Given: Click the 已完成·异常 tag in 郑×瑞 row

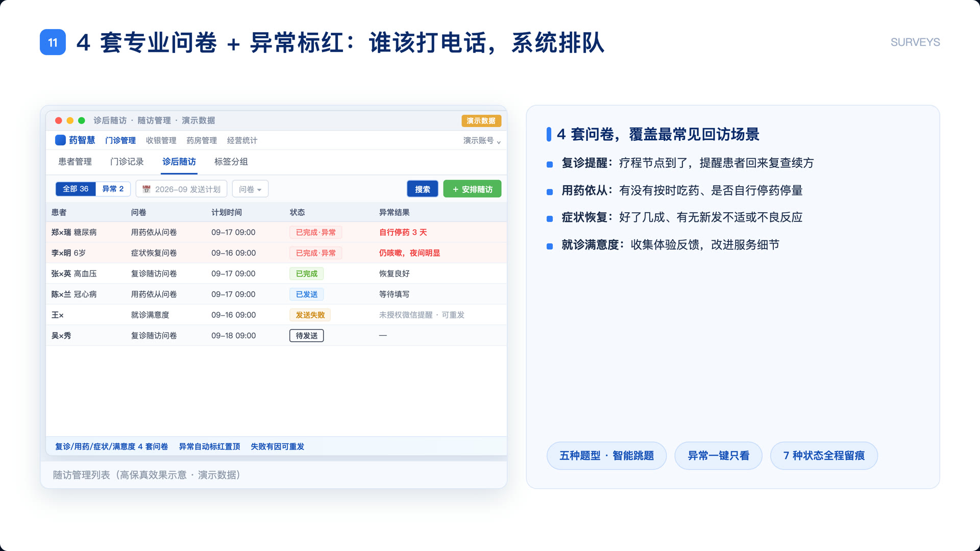Looking at the screenshot, I should pos(316,232).
